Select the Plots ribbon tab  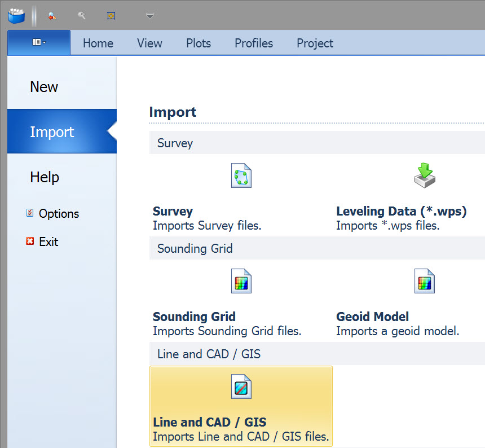pos(199,43)
